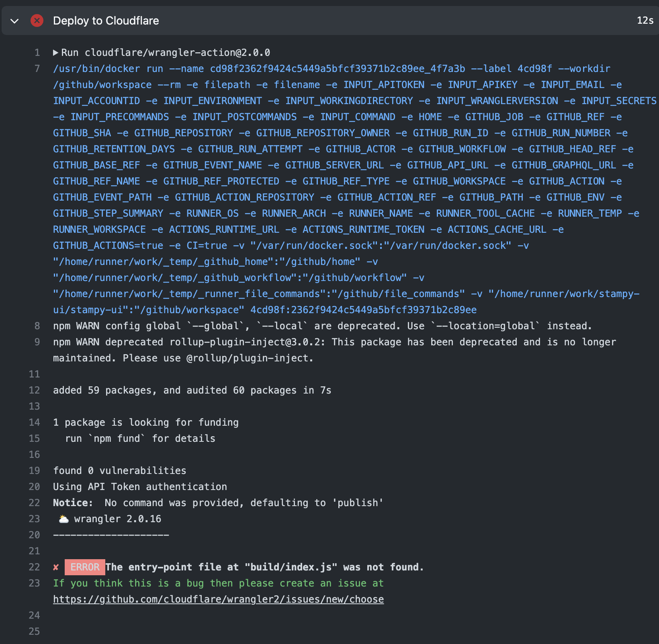
Task: Click 'GITHUB_ACTIONS=true -e CI=true' in docker command
Action: [x=140, y=246]
